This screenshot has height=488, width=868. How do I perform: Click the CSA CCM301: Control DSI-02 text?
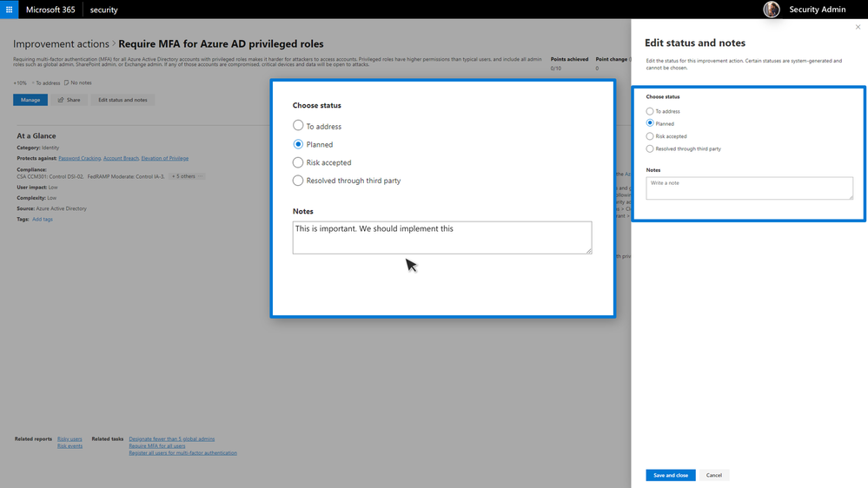[50, 176]
